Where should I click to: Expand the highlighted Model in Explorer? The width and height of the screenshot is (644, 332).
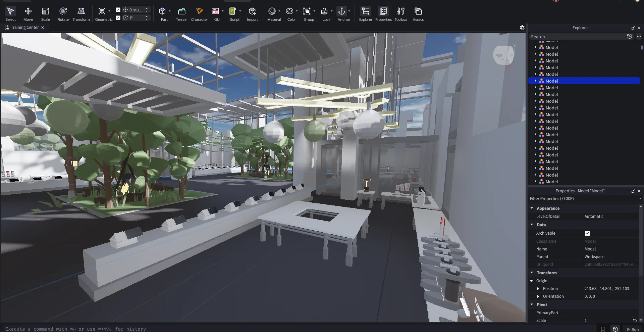[536, 81]
